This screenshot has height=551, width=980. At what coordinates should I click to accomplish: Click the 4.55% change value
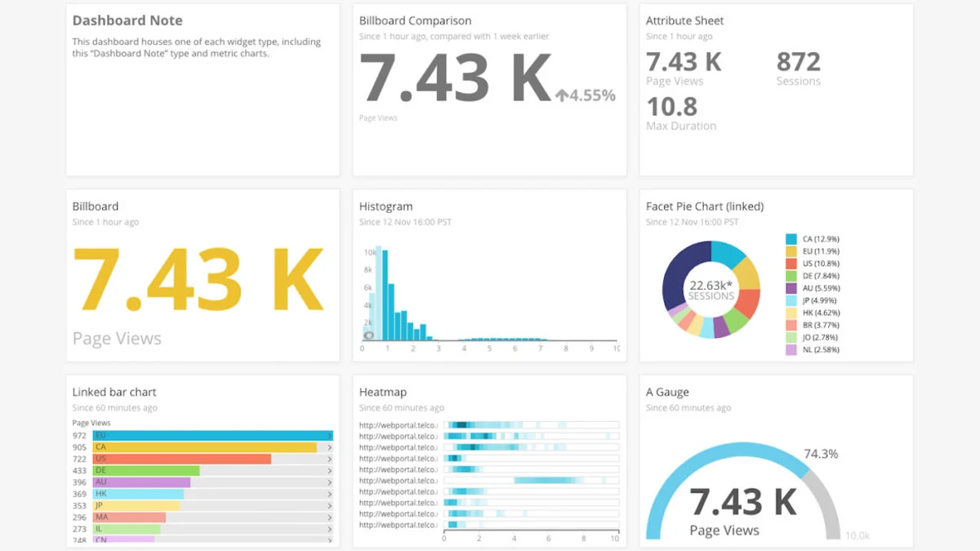(592, 96)
